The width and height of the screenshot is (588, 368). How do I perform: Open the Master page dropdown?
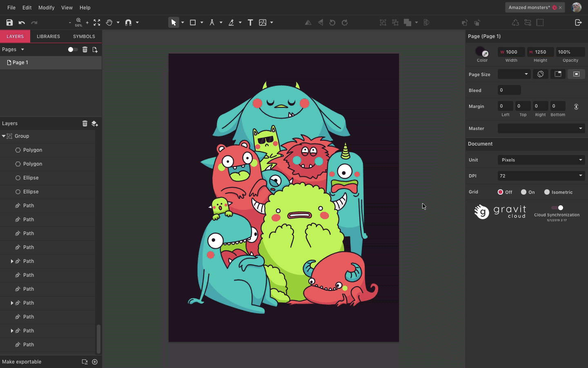(541, 128)
